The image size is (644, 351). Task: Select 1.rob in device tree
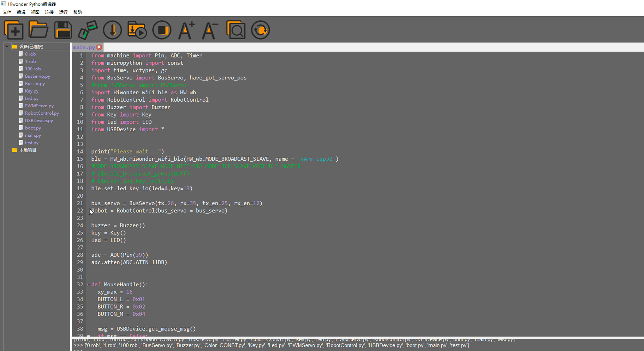point(30,61)
